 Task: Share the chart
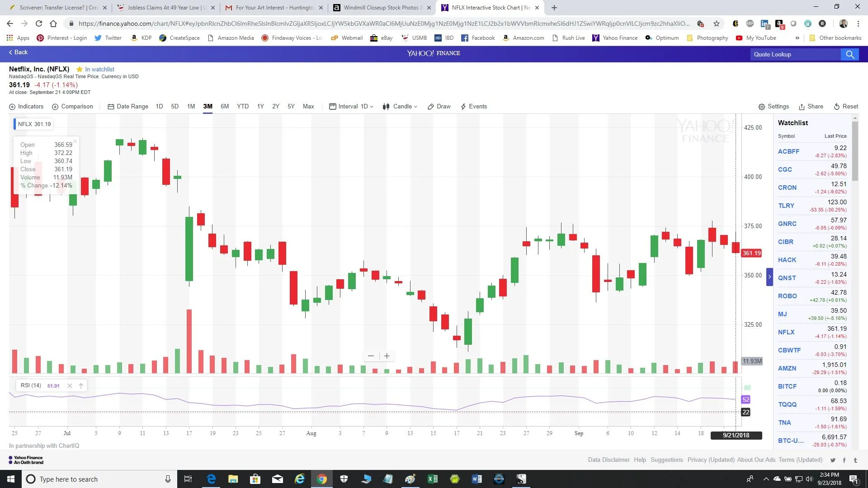[x=811, y=107]
